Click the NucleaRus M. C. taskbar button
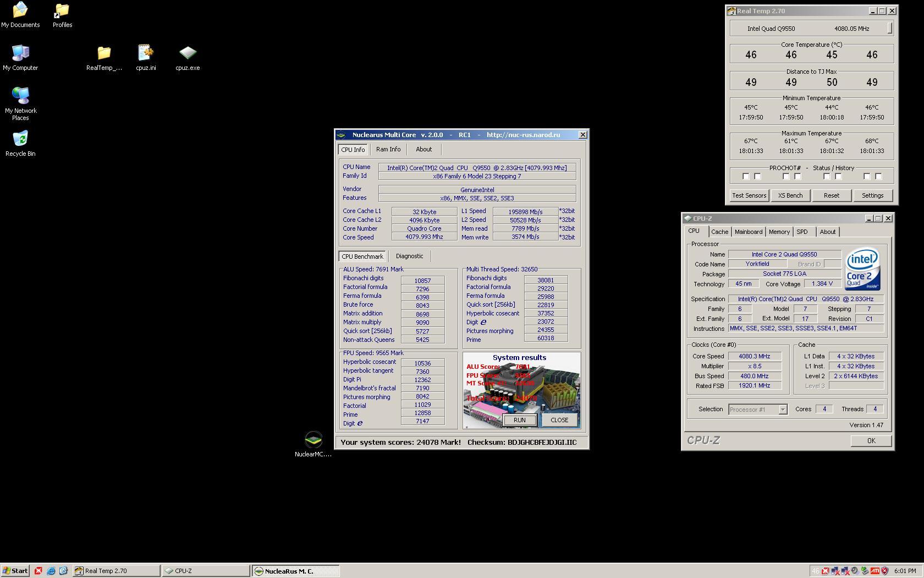Viewport: 924px width, 578px height. coord(296,571)
